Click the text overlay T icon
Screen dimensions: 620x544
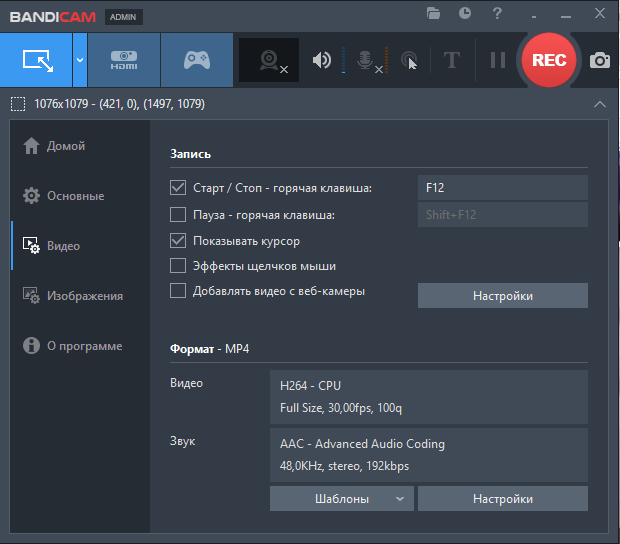tap(452, 60)
